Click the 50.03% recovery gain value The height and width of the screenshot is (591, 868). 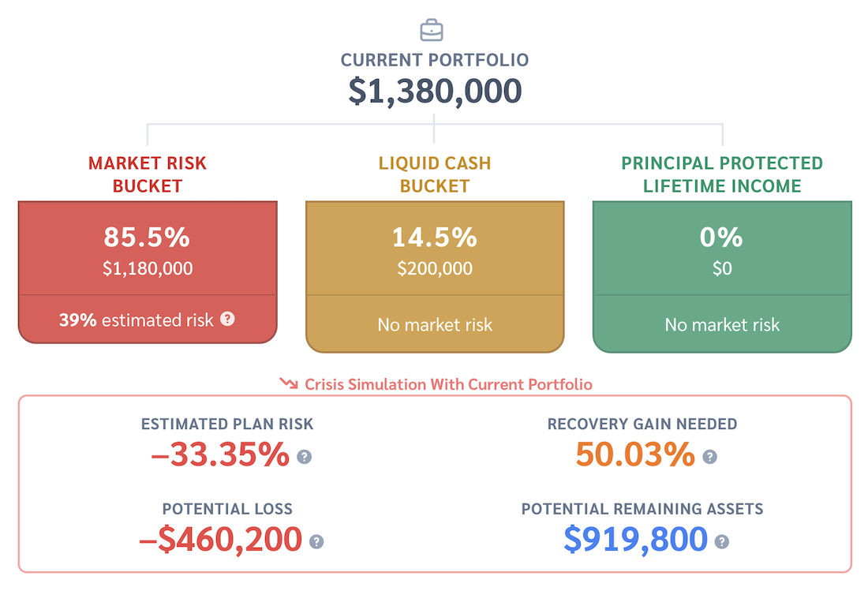point(635,454)
